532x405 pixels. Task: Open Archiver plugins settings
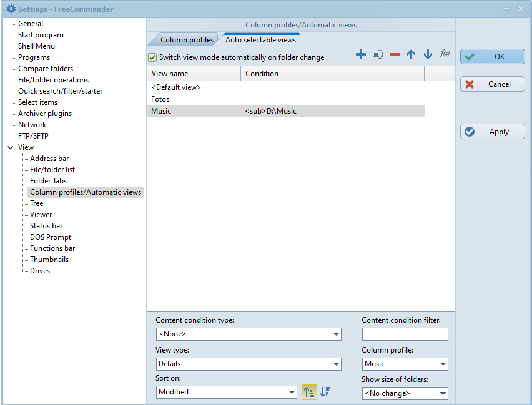(45, 114)
